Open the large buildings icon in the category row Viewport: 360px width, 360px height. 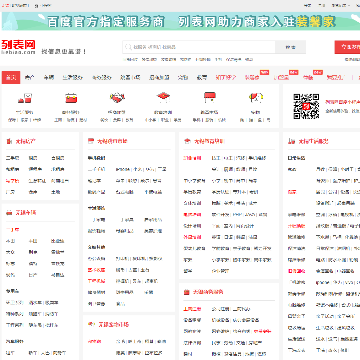coord(24,98)
